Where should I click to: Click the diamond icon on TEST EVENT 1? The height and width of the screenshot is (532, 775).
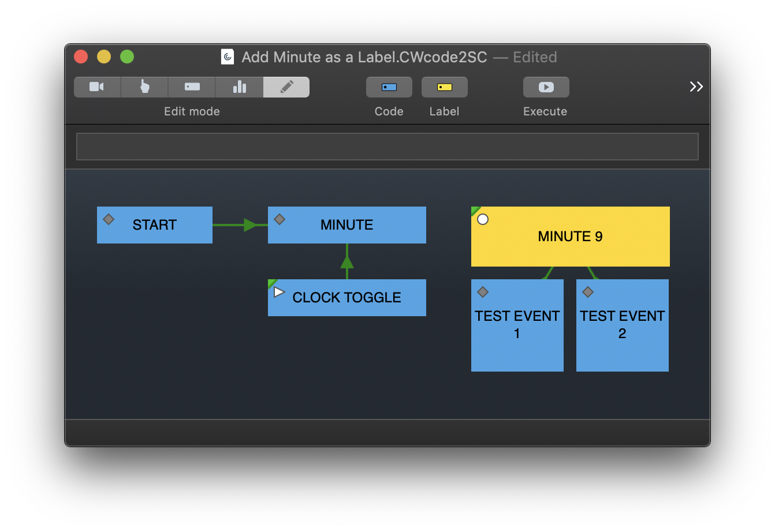[483, 292]
